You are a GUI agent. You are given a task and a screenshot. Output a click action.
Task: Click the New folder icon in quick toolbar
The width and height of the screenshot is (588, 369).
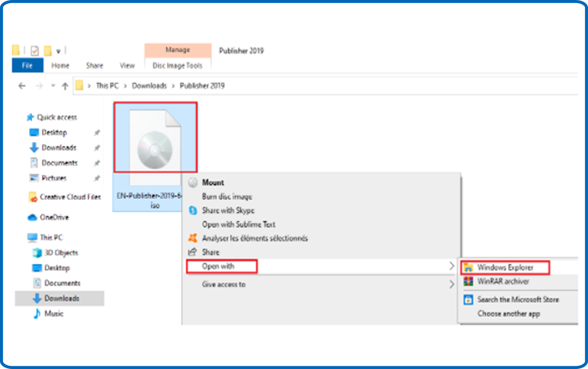point(48,51)
